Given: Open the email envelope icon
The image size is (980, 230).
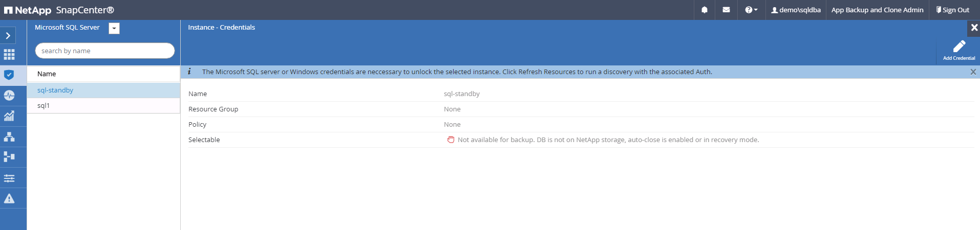Looking at the screenshot, I should tap(726, 10).
